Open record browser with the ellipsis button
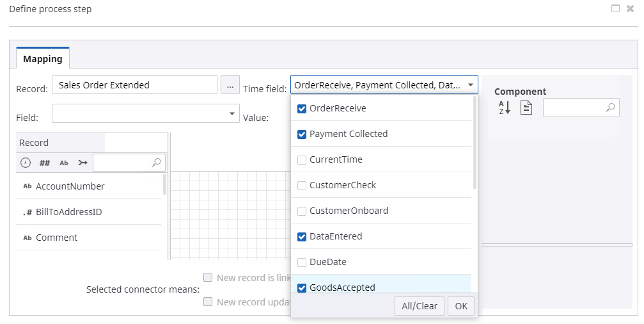This screenshot has width=644, height=324. [x=230, y=85]
